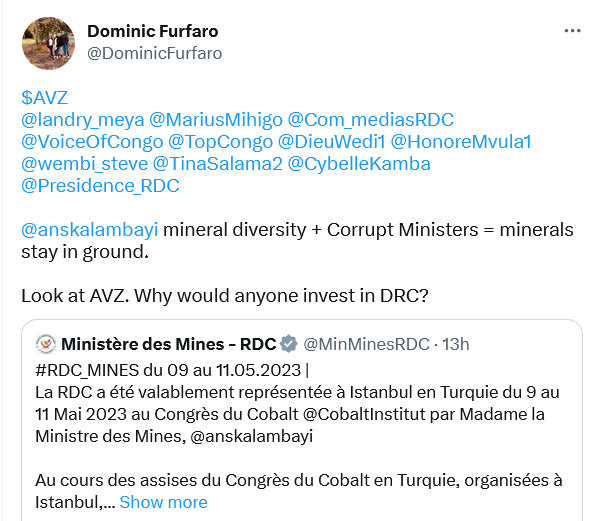Expand quoted tweet with Show more
Screen dimensions: 600x521
[163, 502]
